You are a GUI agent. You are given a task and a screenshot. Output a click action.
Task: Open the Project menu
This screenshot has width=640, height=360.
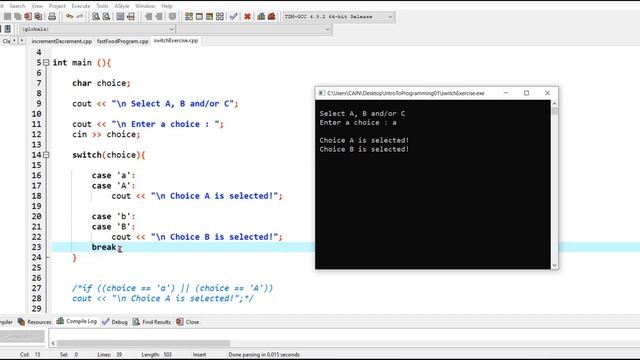point(57,6)
